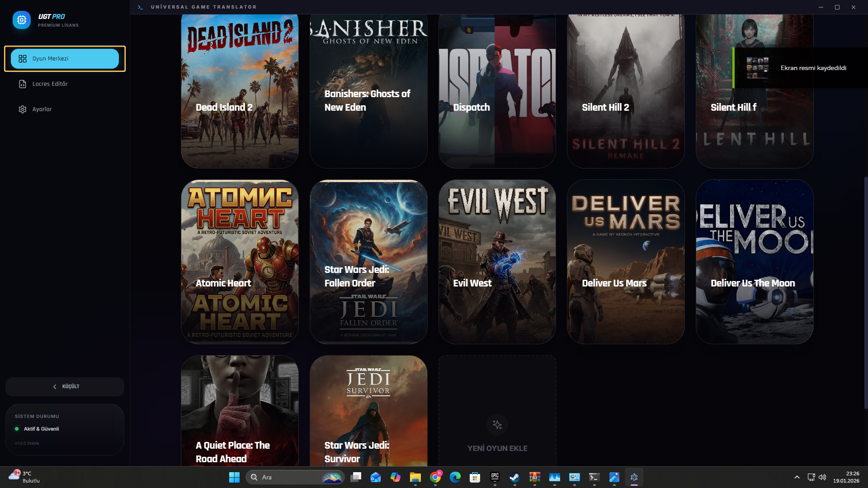Viewport: 868px width, 488px height.
Task: Open the Photos app from taskbar
Action: click(614, 477)
